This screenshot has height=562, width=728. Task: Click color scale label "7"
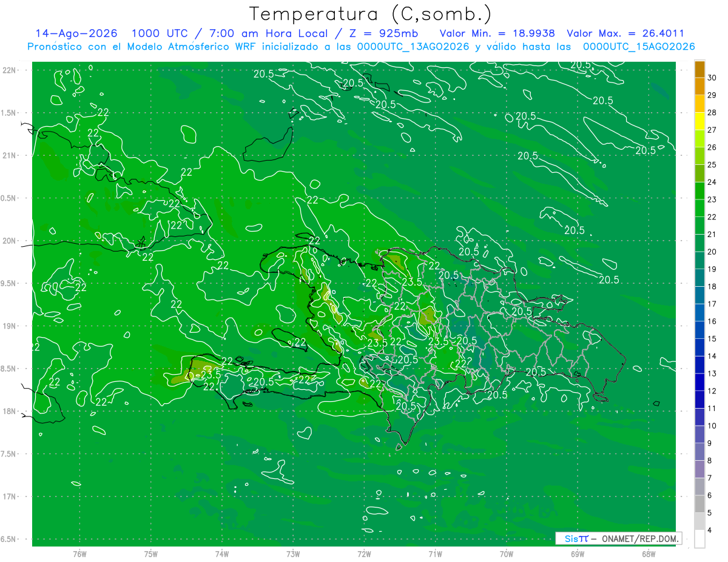[x=710, y=478]
